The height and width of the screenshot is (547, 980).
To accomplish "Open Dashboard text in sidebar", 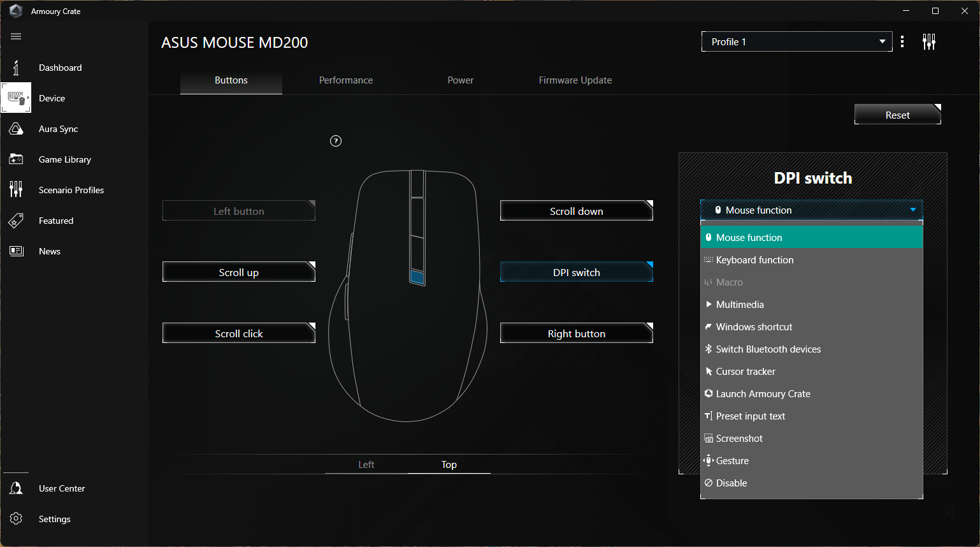I will 60,68.
